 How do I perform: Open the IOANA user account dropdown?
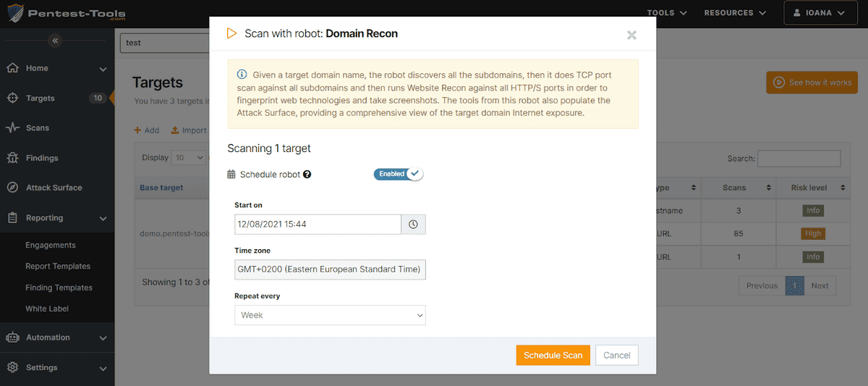coord(822,13)
